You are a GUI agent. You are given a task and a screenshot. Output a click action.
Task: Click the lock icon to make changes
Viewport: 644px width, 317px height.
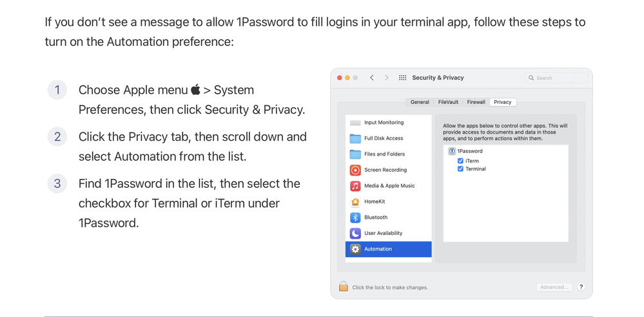[x=344, y=287]
